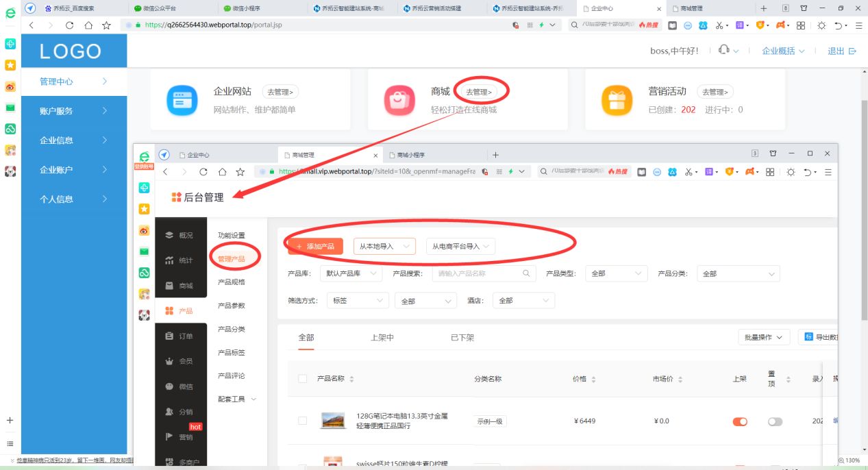
Task: Open the 批量操作 batch actions dropdown
Action: [x=762, y=336]
